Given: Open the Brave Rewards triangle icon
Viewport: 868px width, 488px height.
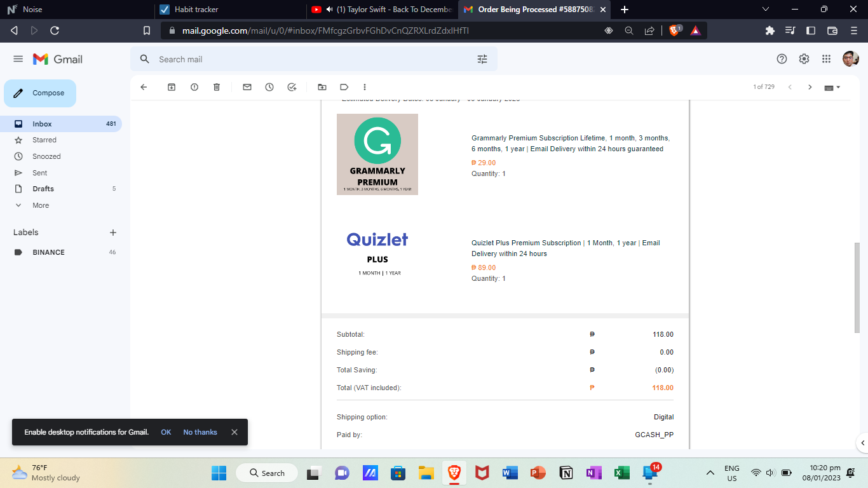Looking at the screenshot, I should [695, 30].
